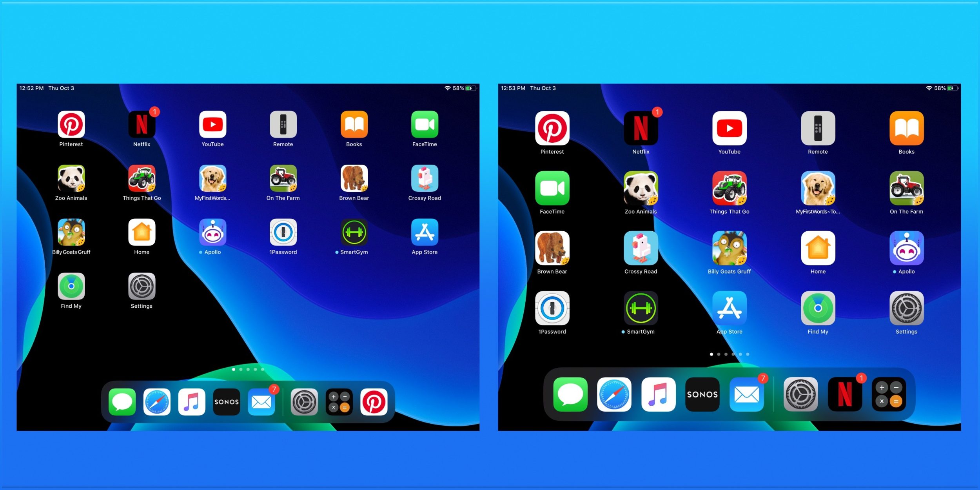This screenshot has width=980, height=490.
Task: Open SmartGym app
Action: coord(352,234)
